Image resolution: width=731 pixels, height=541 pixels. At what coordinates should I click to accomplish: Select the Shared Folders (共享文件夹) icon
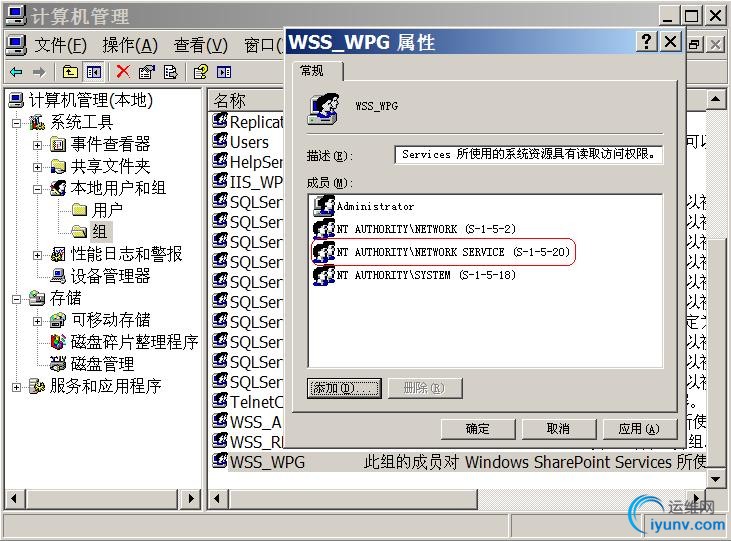(x=58, y=166)
